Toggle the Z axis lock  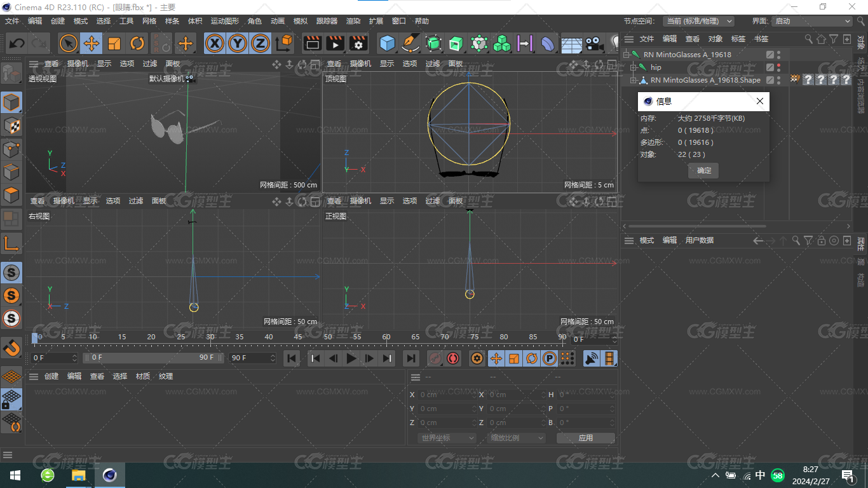click(x=260, y=43)
